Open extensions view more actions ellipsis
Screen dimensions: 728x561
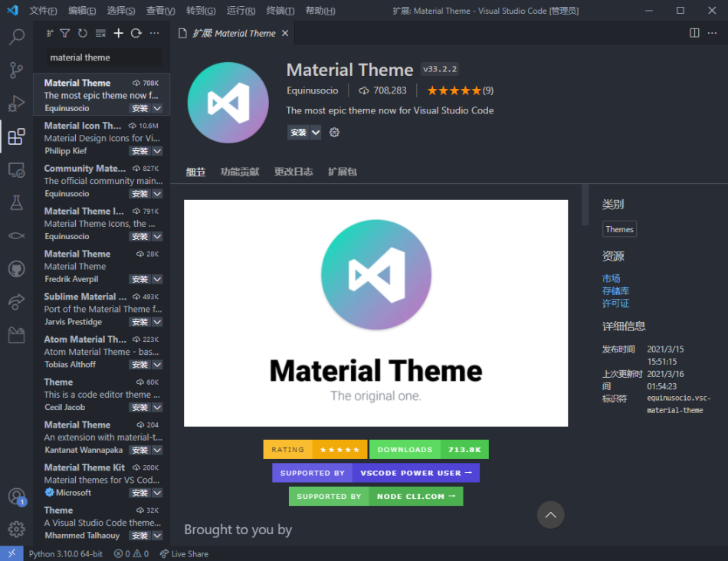[x=154, y=33]
